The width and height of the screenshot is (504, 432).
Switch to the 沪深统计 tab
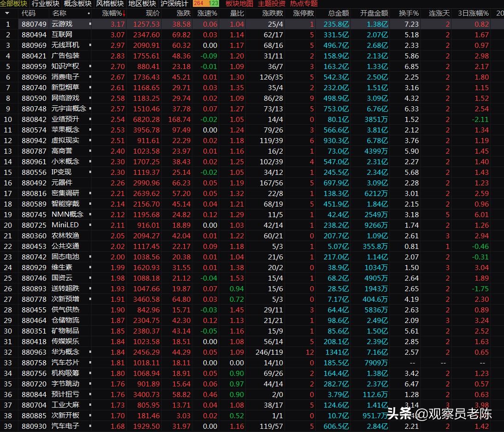[174, 4]
